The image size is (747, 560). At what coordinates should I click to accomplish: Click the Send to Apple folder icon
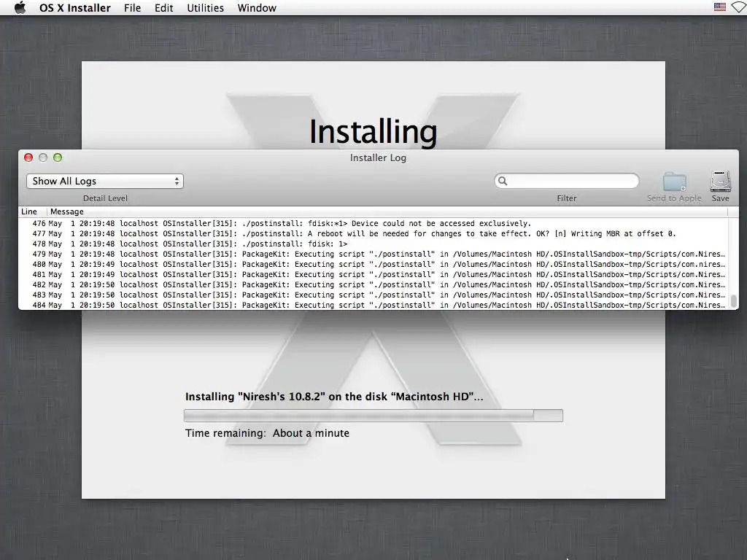point(675,182)
